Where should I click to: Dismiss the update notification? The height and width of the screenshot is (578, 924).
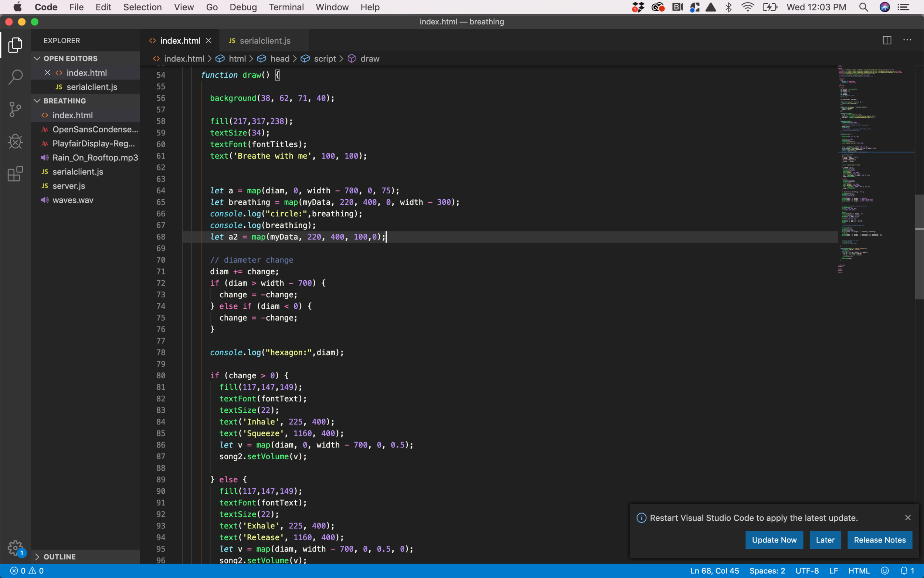[x=908, y=517]
